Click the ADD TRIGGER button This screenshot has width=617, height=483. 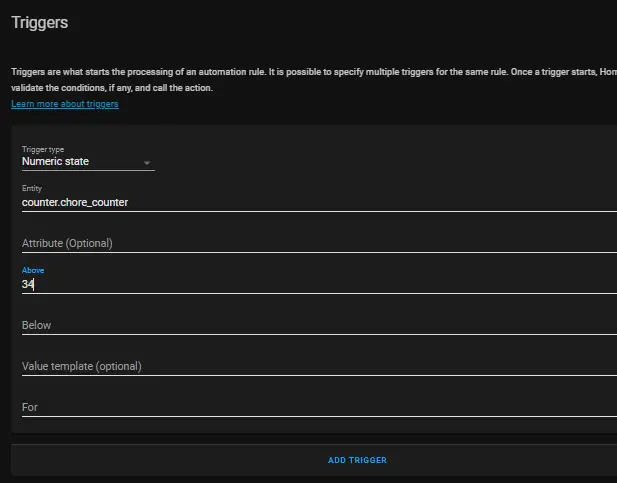[357, 460]
